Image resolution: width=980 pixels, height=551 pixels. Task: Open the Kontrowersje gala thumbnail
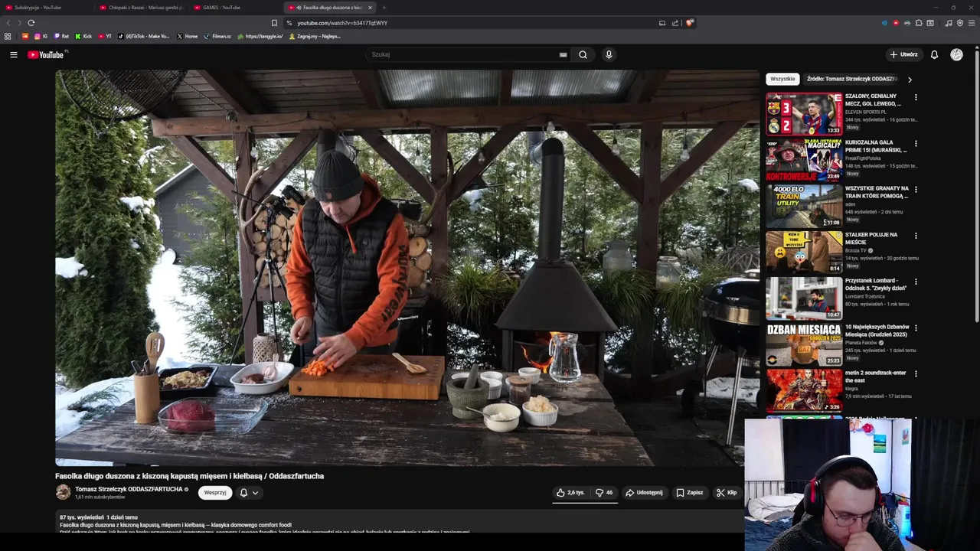[x=804, y=160]
